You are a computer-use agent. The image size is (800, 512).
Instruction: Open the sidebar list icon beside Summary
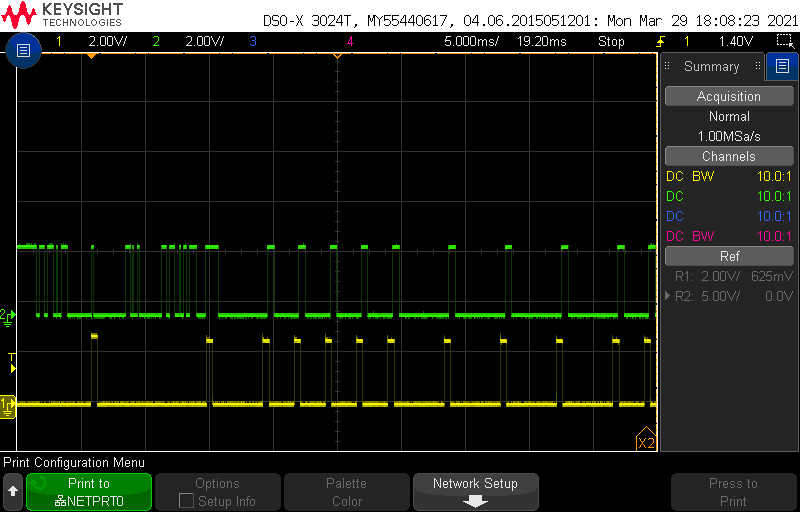pyautogui.click(x=782, y=66)
